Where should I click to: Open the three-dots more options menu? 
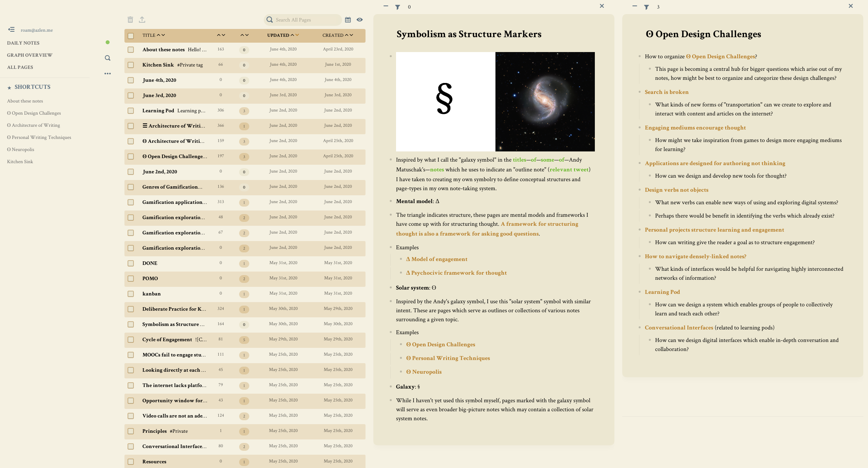tap(108, 74)
